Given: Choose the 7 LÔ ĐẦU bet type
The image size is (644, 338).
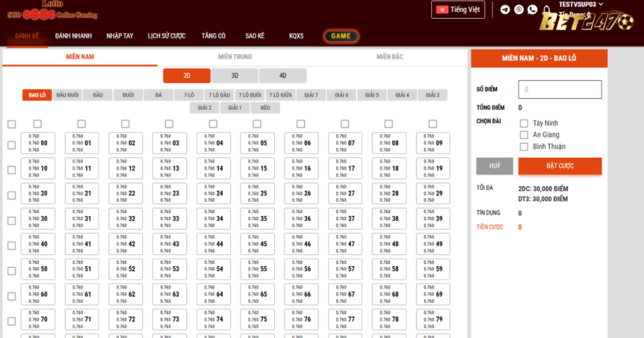Looking at the screenshot, I should click(x=219, y=95).
